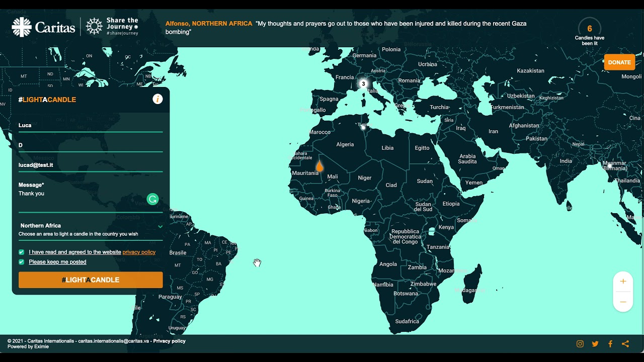
Task: Open the Privacy policy link in footer
Action: (169, 341)
